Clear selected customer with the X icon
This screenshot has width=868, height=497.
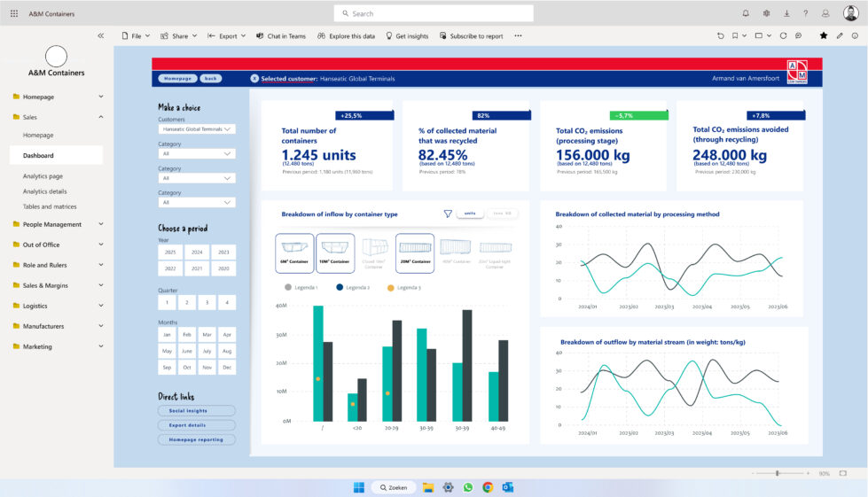[x=254, y=79]
